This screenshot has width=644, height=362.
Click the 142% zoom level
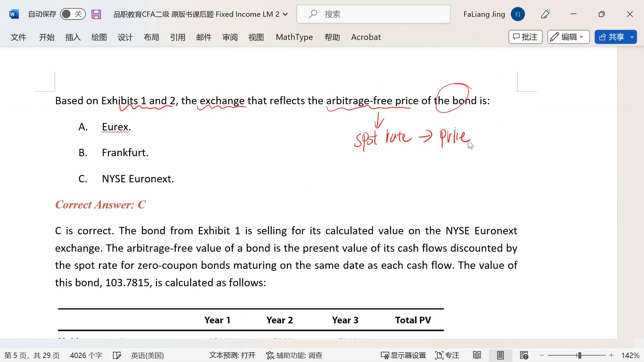pos(630,355)
